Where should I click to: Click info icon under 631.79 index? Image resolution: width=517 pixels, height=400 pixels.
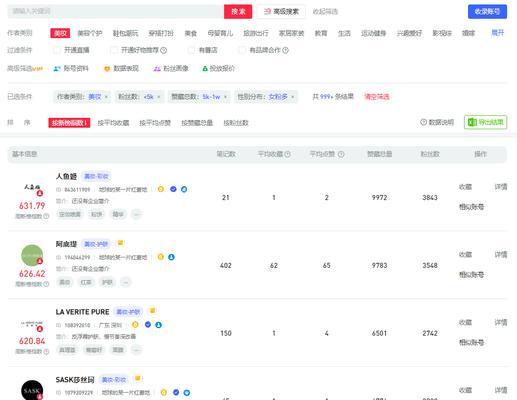click(46, 216)
